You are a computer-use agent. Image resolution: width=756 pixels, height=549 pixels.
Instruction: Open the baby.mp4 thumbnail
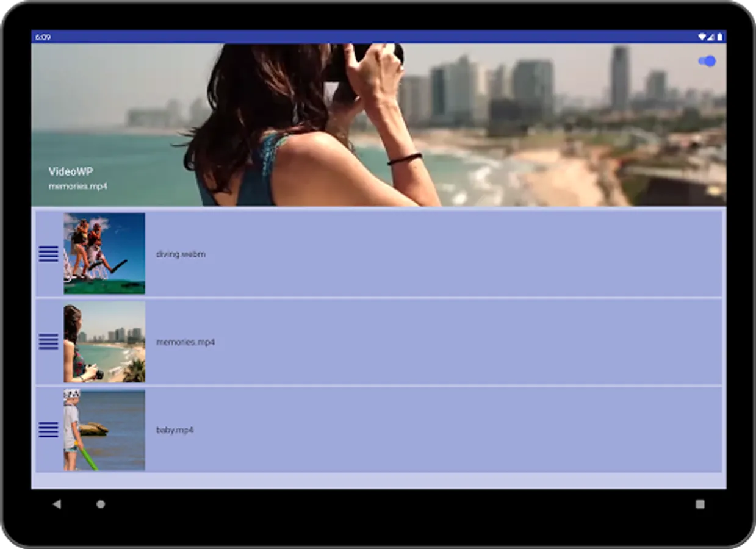click(x=104, y=430)
